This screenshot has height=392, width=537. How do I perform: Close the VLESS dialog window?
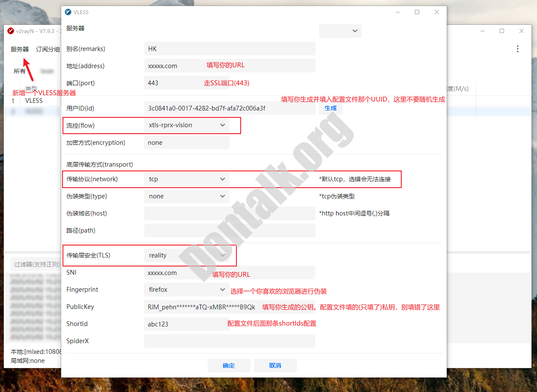coord(436,12)
